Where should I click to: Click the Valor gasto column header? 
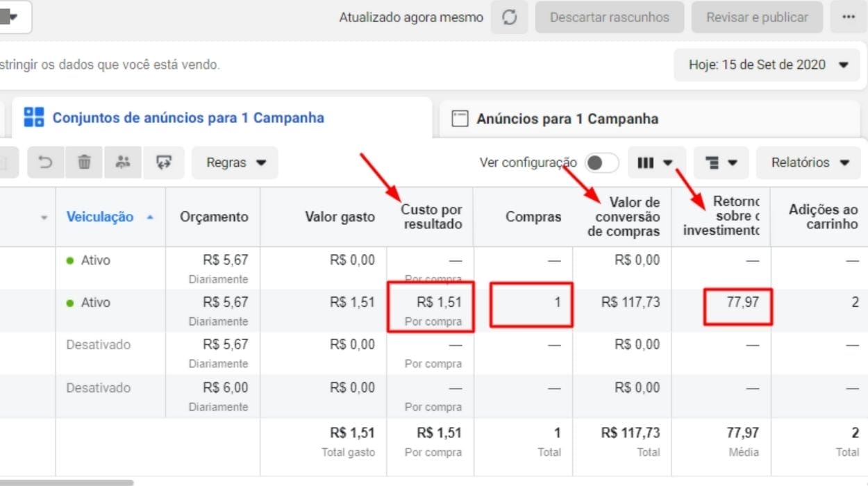tap(340, 217)
